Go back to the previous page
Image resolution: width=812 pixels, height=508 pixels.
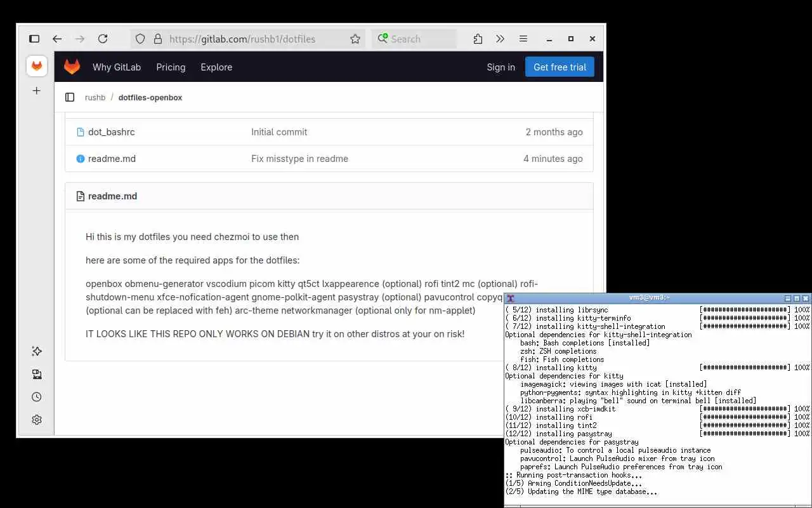coord(57,39)
